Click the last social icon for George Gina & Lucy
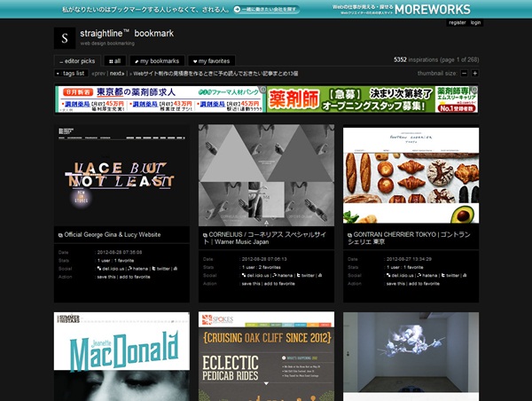This screenshot has height=401, width=532. pyautogui.click(x=176, y=269)
